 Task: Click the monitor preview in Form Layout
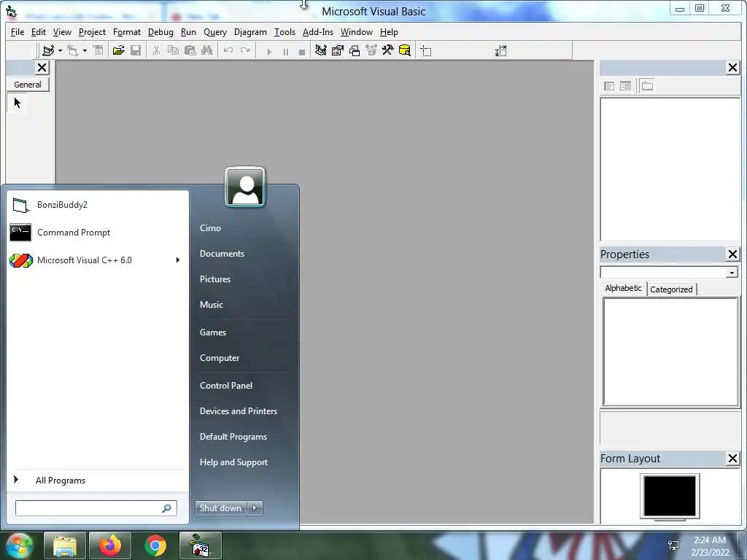point(670,496)
